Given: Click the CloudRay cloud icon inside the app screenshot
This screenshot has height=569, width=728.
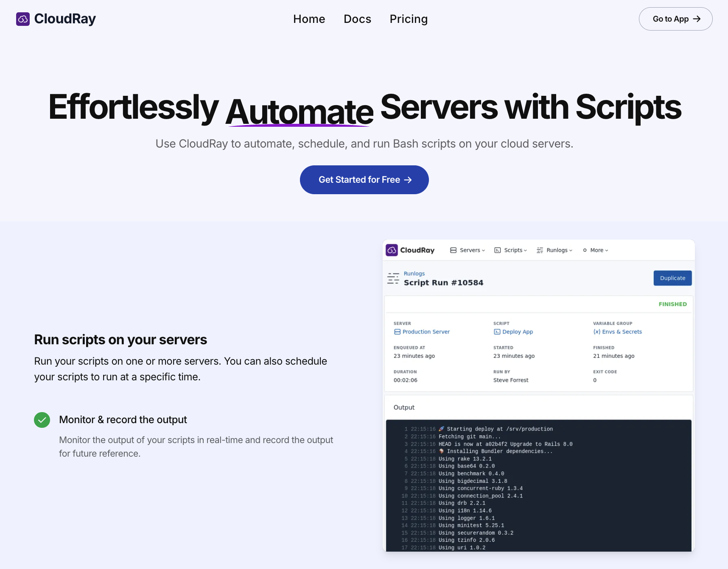Looking at the screenshot, I should (x=392, y=250).
